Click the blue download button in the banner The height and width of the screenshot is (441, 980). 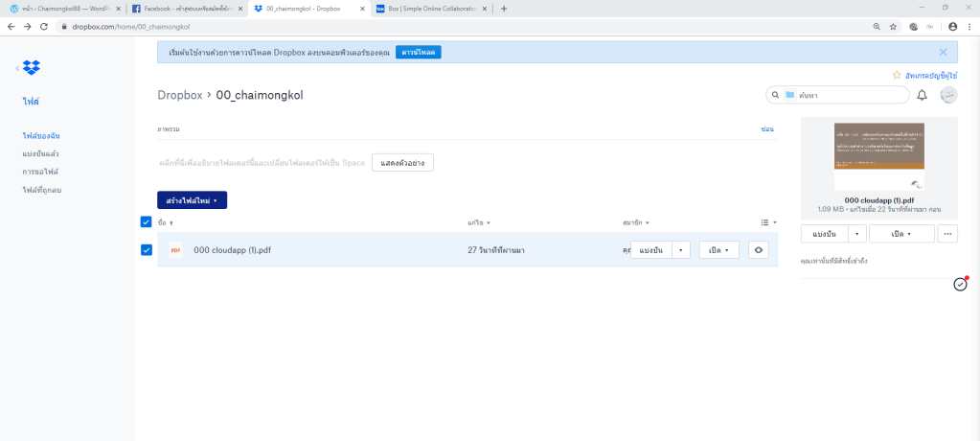point(418,52)
